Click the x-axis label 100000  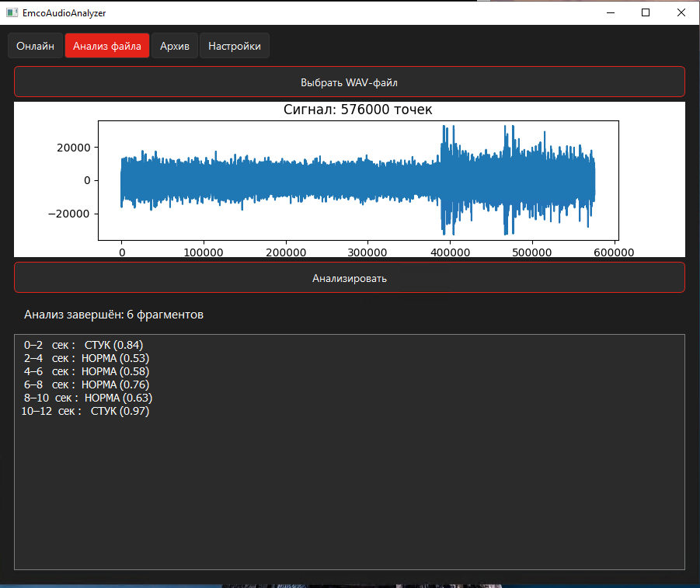[x=204, y=252]
